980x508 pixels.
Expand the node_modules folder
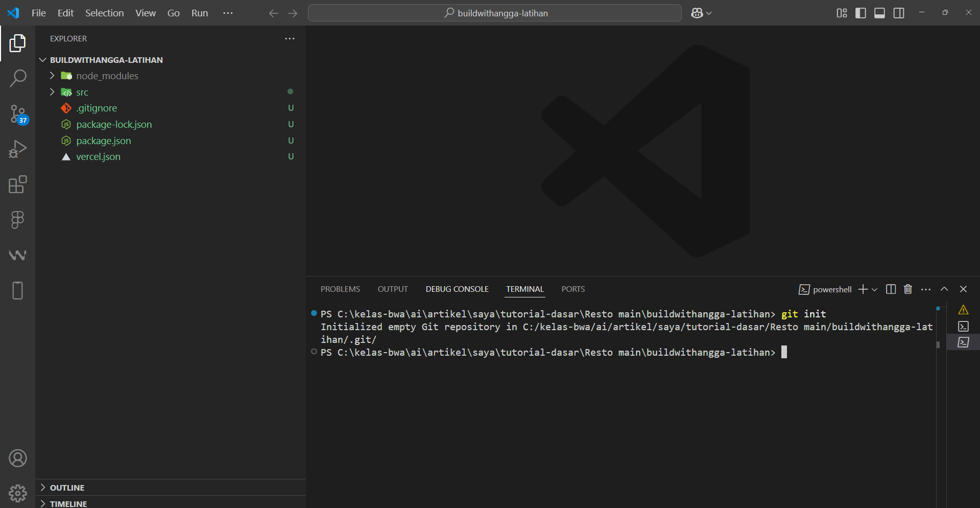52,76
